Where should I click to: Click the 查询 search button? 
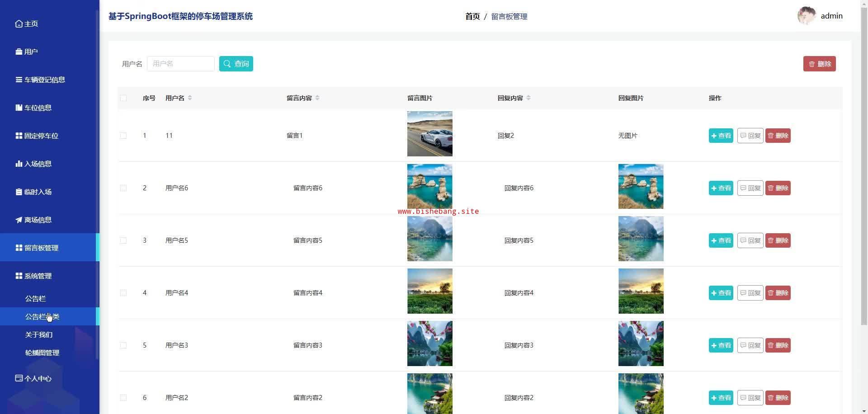coord(236,64)
